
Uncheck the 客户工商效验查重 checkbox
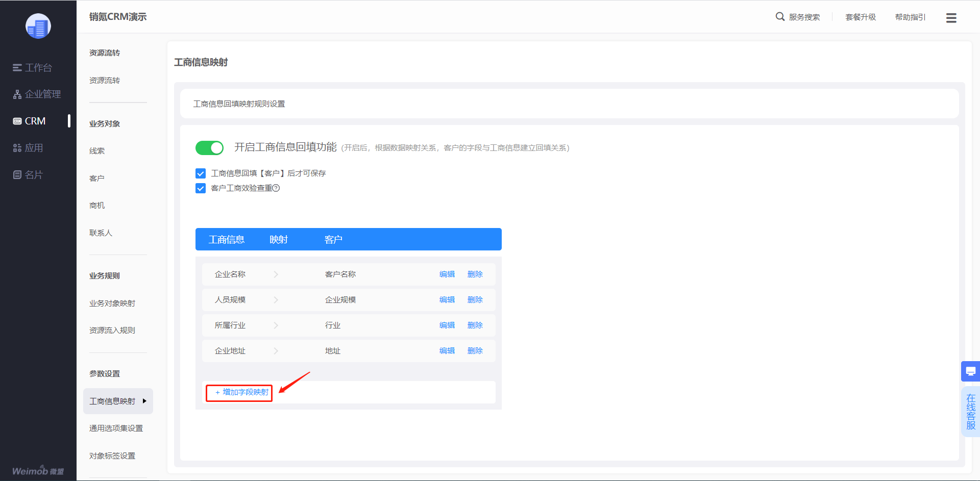pos(201,188)
